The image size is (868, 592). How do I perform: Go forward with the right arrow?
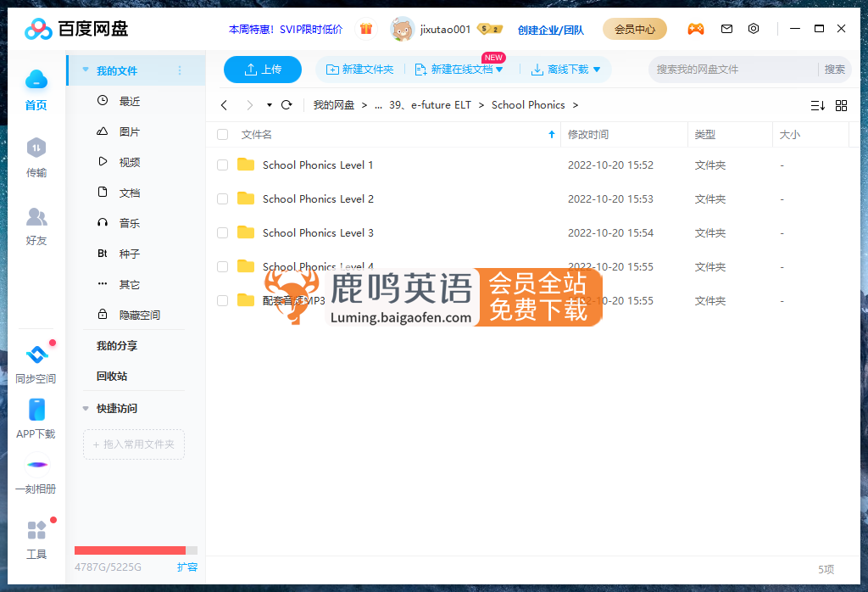250,105
